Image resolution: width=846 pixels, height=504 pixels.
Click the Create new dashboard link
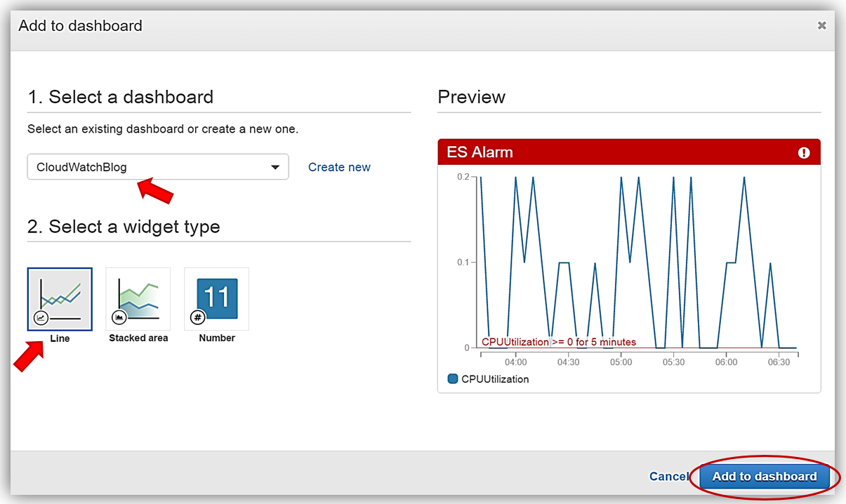coord(339,167)
